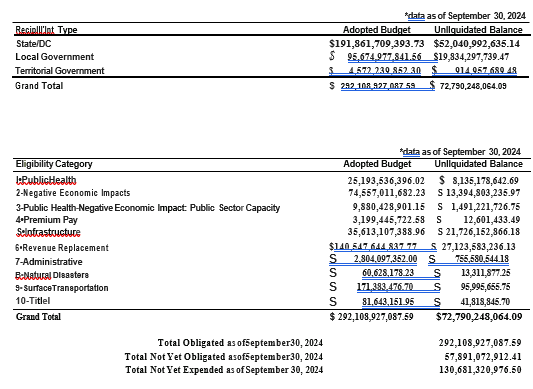Click the 8-Natural Disasters row label
Screen dimensions: 533x389
point(52,275)
